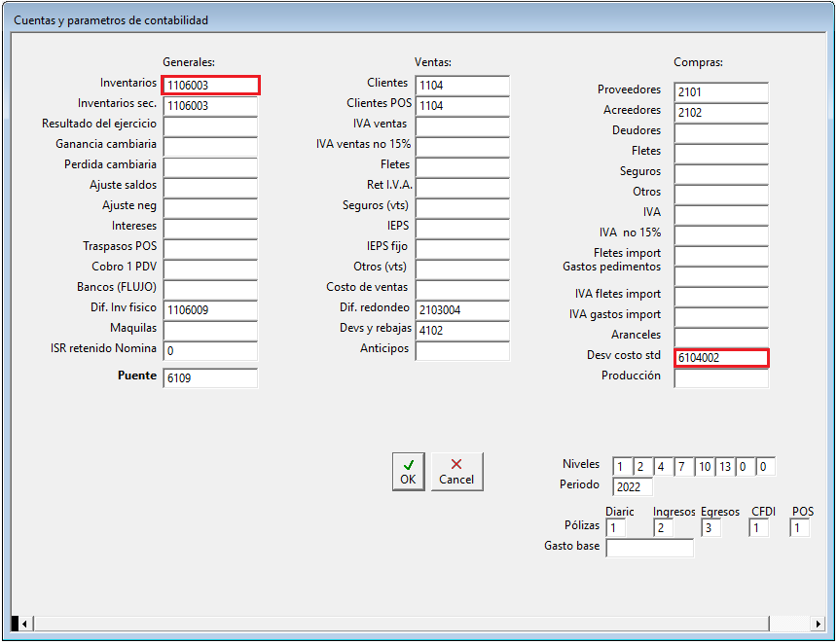
Task: Click the Cobro 1 PDV field
Action: tap(210, 269)
